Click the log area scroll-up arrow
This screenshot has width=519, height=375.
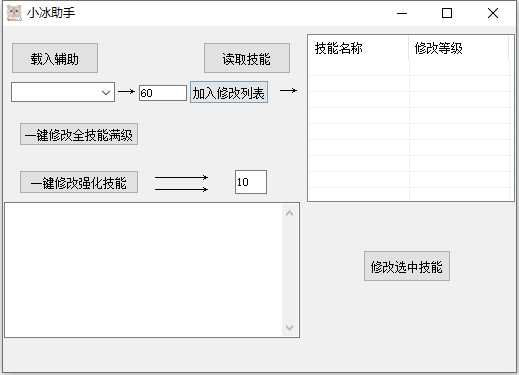coord(290,213)
